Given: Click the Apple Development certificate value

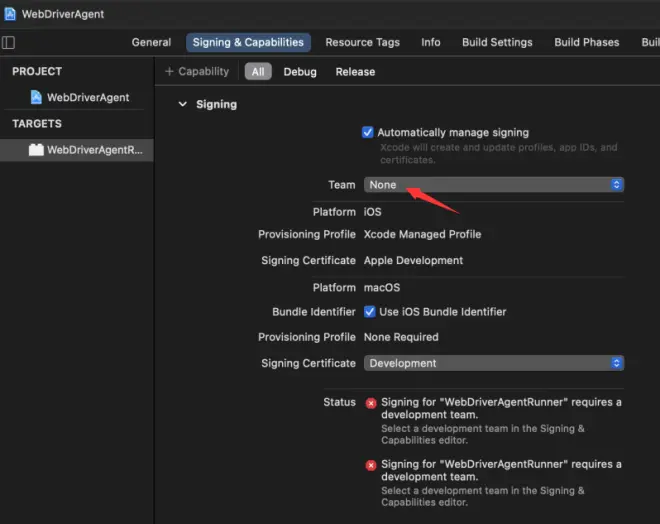Looking at the screenshot, I should point(413,261).
